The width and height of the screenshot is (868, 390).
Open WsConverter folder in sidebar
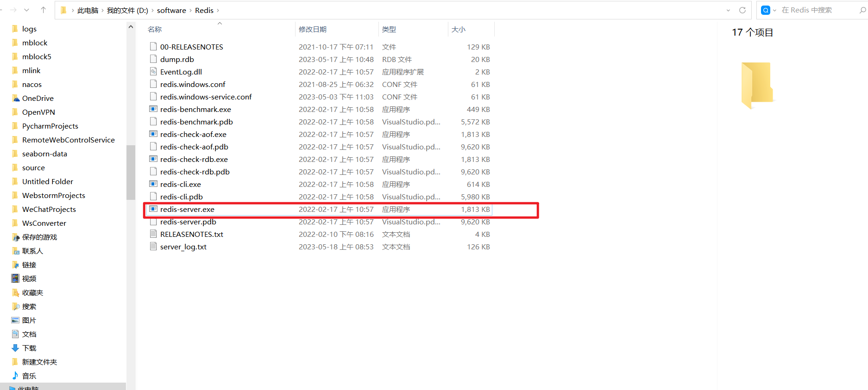[x=44, y=223]
